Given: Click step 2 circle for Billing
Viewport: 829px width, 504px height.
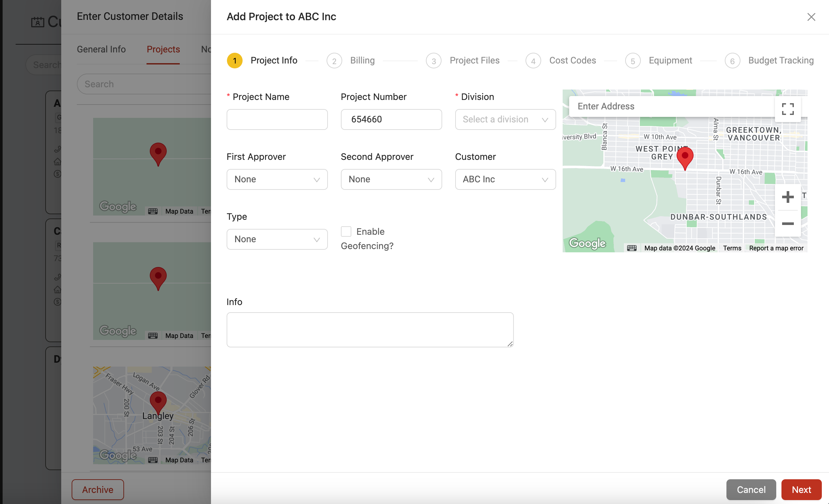Looking at the screenshot, I should [x=334, y=61].
